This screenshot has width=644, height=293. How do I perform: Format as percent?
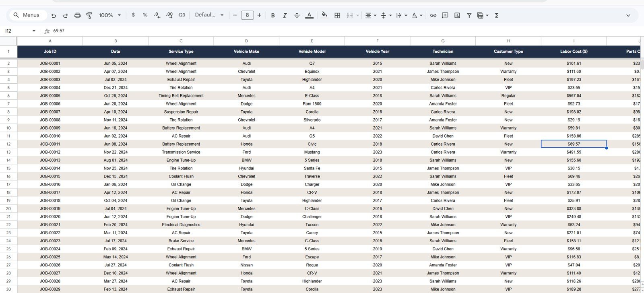point(145,15)
